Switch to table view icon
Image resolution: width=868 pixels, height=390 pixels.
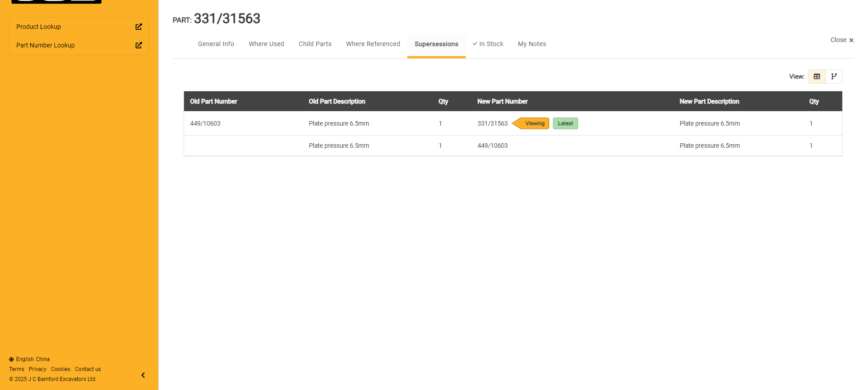pos(816,76)
